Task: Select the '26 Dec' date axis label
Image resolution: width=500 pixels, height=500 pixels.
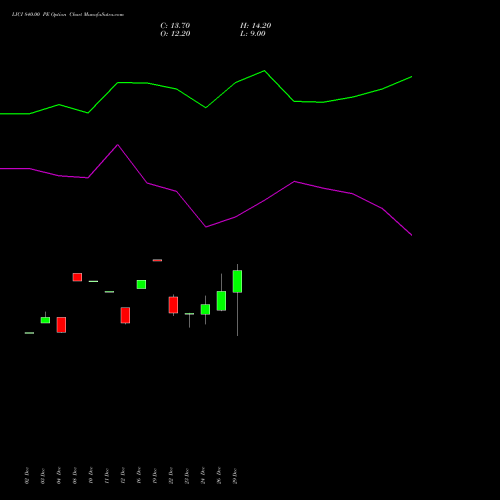Action: (219, 476)
